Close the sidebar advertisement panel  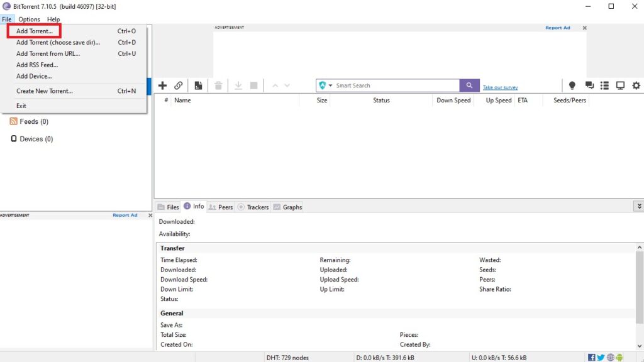click(x=150, y=215)
